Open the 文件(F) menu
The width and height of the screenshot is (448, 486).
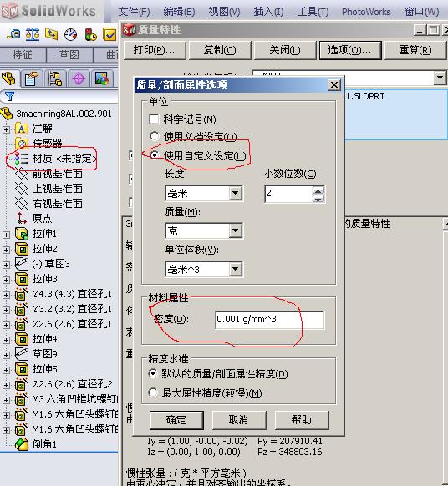134,12
